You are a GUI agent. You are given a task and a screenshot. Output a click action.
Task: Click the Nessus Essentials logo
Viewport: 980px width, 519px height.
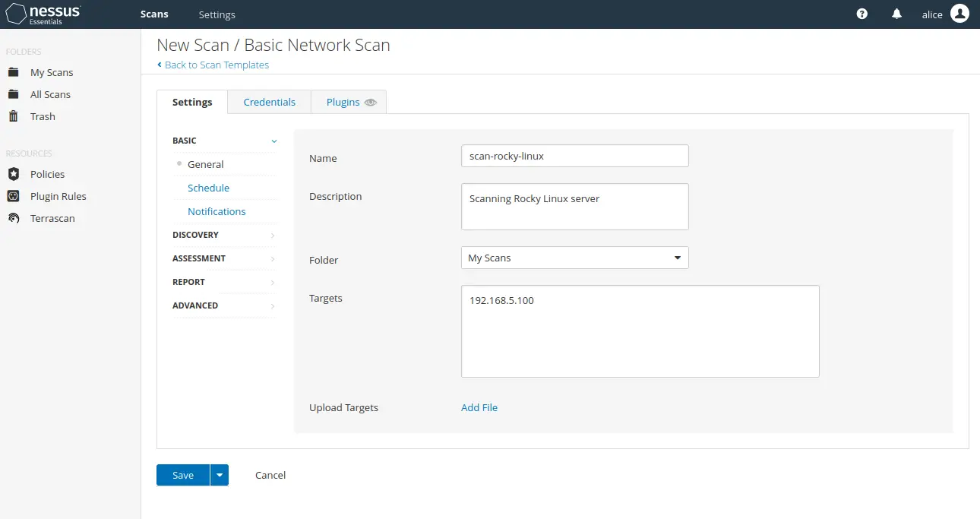[x=43, y=14]
